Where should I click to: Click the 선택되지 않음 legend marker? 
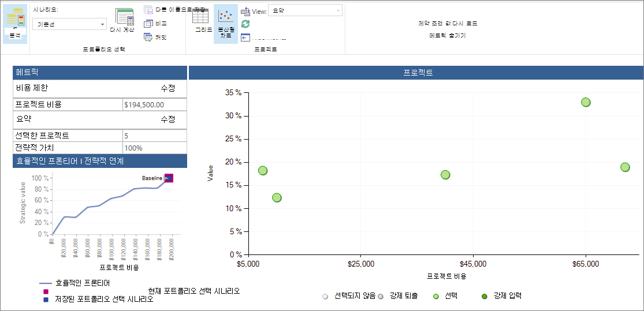tap(325, 296)
